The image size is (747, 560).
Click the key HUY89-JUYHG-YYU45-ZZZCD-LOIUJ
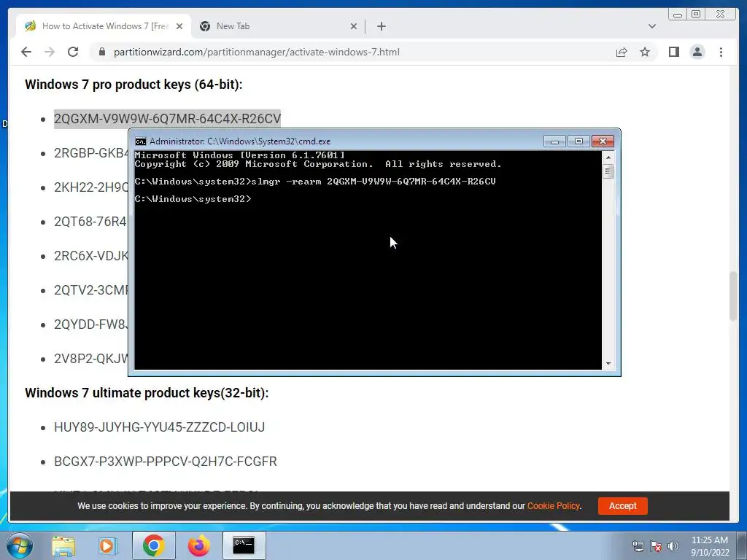159,427
